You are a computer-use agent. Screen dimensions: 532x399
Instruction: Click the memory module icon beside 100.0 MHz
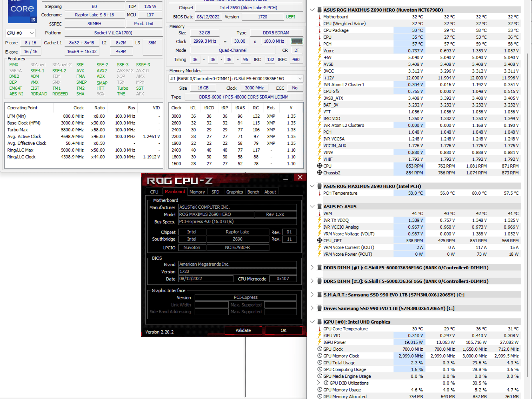[x=297, y=41]
